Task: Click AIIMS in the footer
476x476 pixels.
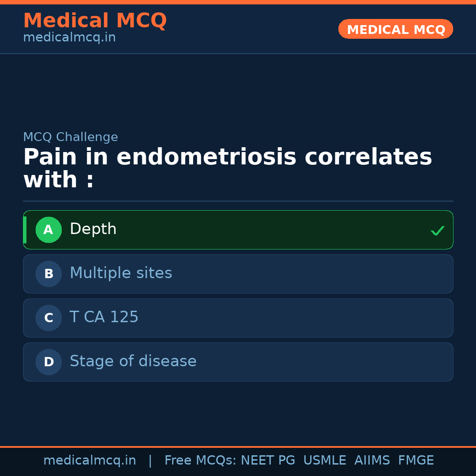Action: (x=372, y=461)
